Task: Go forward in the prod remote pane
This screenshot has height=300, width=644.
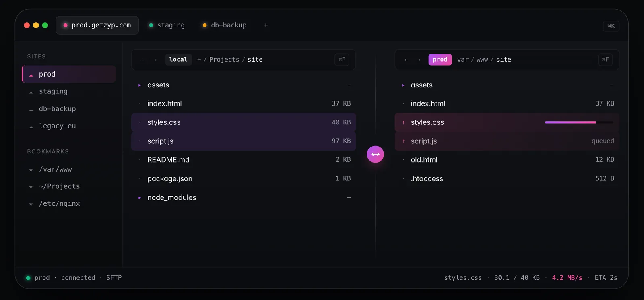Action: point(418,60)
